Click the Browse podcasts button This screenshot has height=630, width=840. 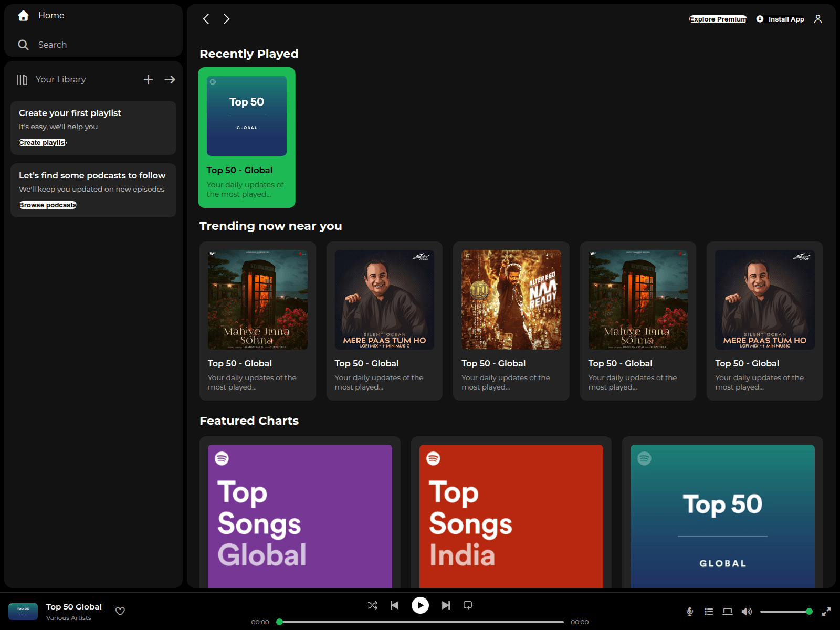48,205
